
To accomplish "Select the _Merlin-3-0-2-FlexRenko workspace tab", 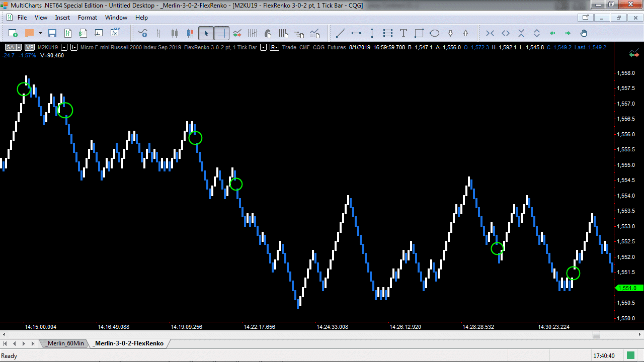I will (x=129, y=343).
